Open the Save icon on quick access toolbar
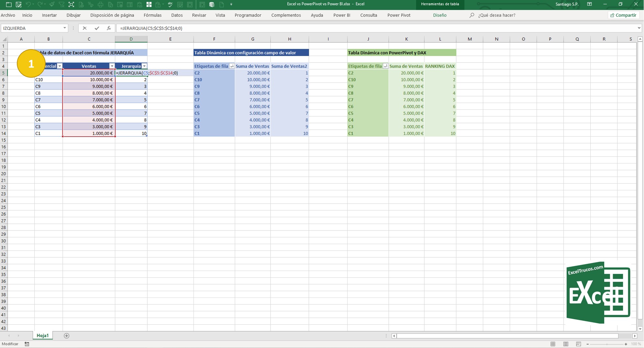 coord(19,5)
